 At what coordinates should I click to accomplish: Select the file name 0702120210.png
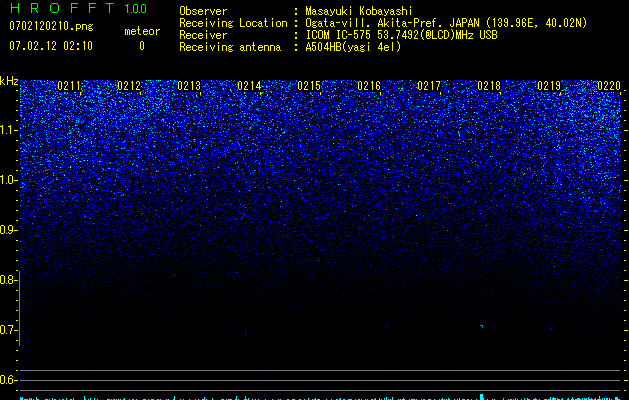point(51,26)
